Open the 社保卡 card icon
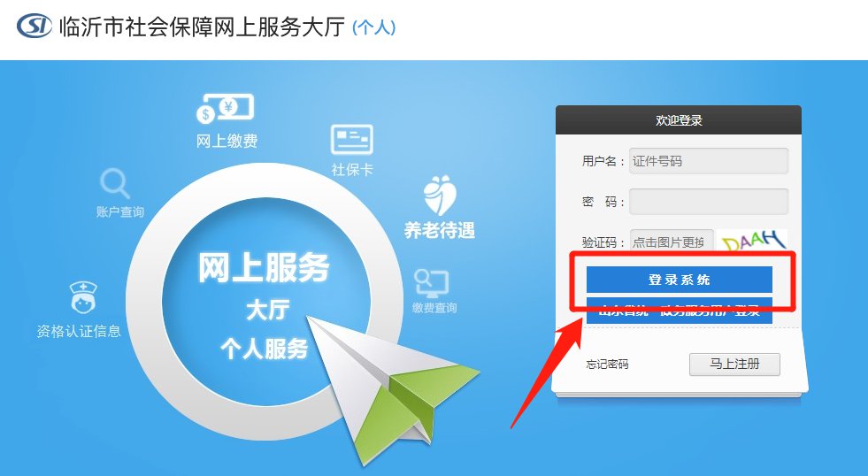This screenshot has width=868, height=476. 351,140
